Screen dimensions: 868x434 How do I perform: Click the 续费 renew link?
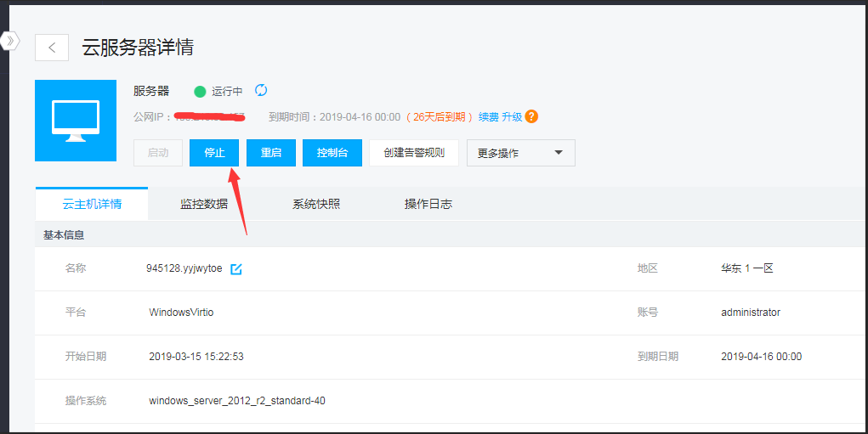point(488,117)
